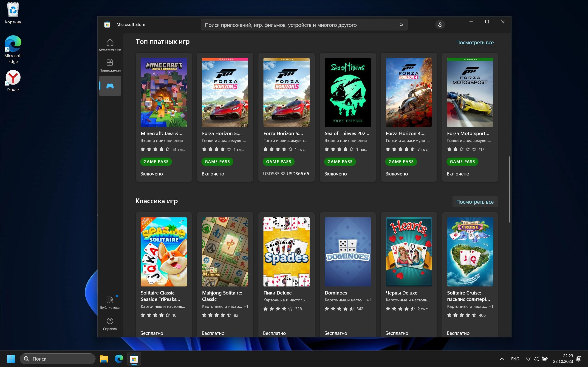The image size is (588, 367).
Task: Show hidden system tray icons
Action: [502, 359]
